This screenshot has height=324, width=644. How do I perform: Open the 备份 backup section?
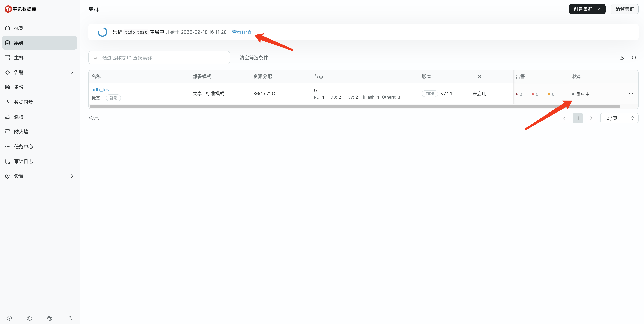[19, 87]
